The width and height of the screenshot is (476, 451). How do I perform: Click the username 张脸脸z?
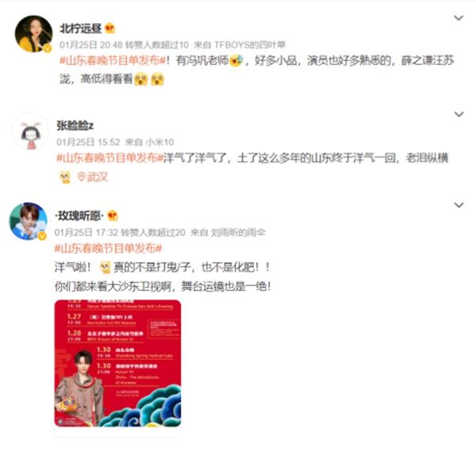click(x=75, y=125)
